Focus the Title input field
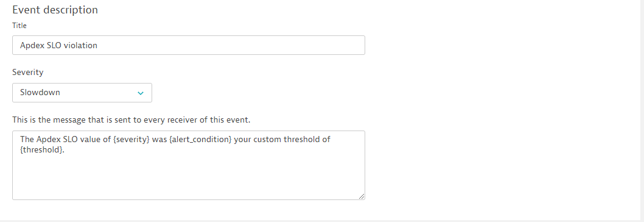 click(189, 45)
